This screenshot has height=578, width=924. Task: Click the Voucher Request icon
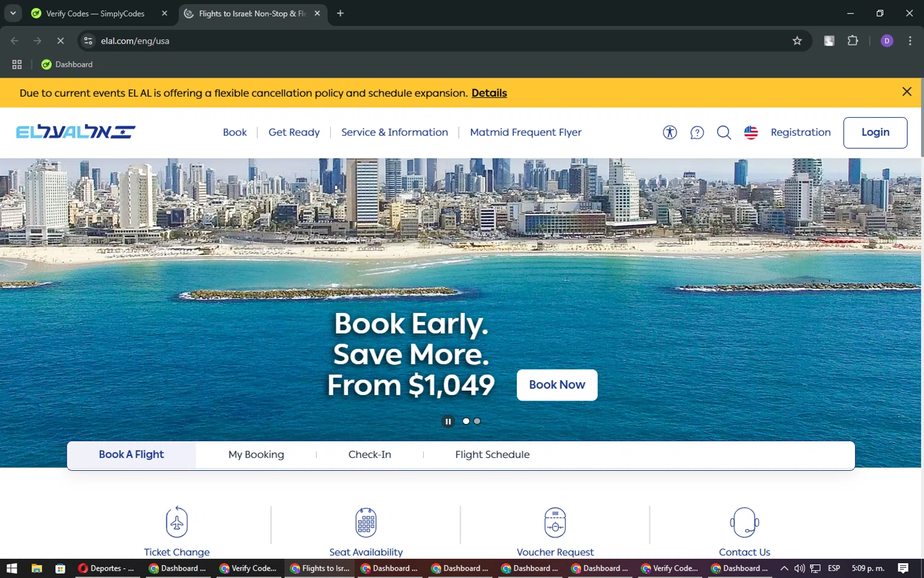pos(555,523)
